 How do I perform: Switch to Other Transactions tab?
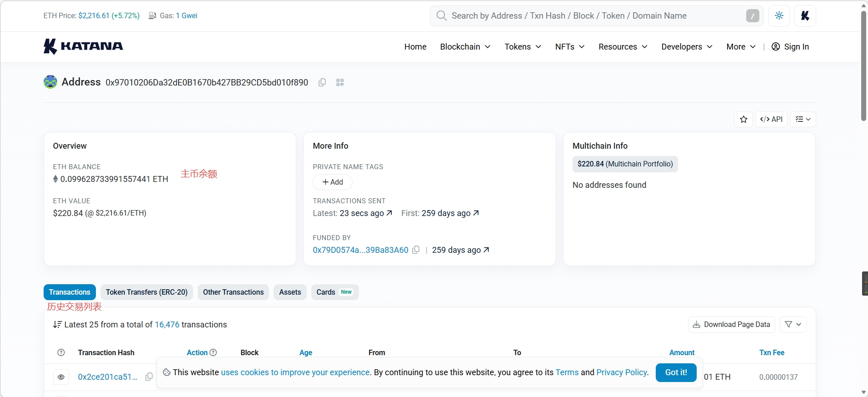(x=233, y=292)
